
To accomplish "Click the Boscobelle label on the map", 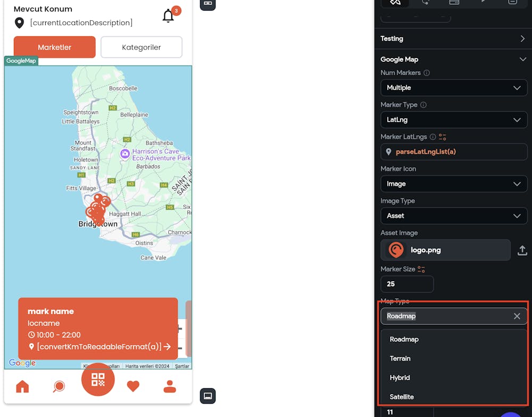I will pyautogui.click(x=123, y=88).
